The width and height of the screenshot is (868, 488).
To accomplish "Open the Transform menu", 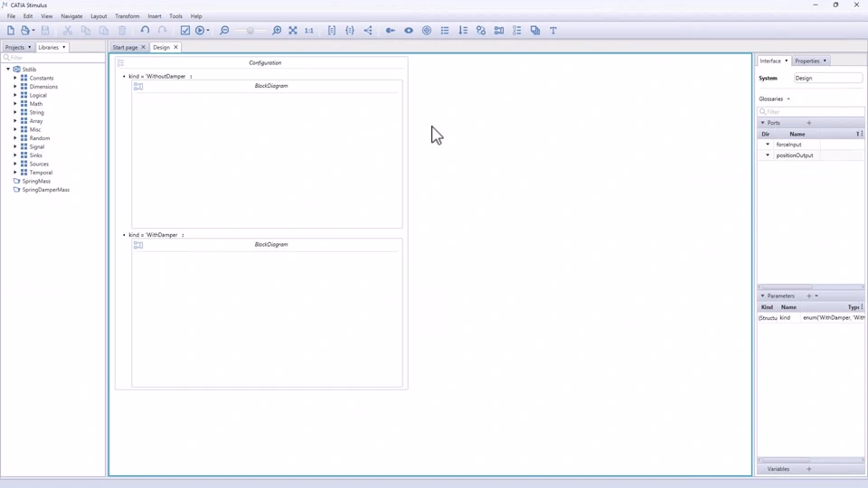I will point(127,16).
